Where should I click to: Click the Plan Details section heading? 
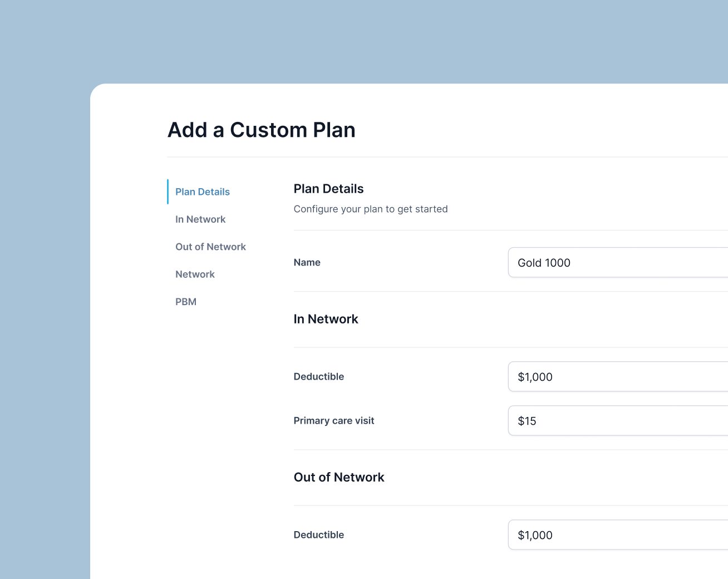328,189
